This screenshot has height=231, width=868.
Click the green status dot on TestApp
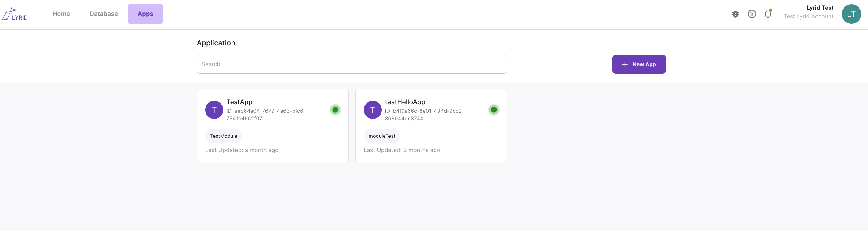coord(335,110)
